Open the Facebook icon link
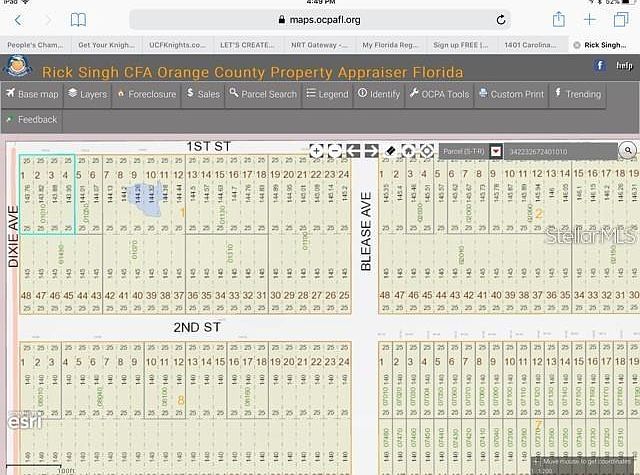Image resolution: width=640 pixels, height=475 pixels. (x=600, y=65)
